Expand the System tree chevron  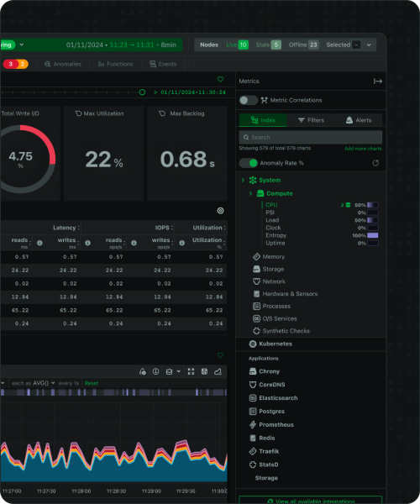coord(243,181)
